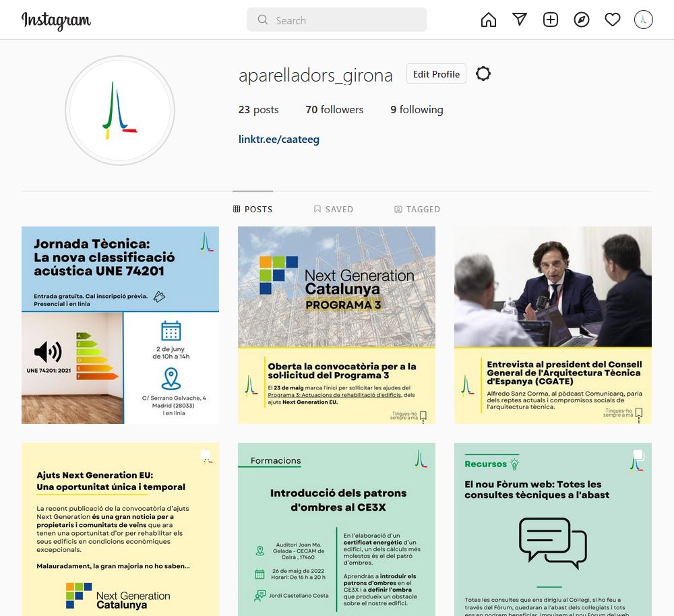Go to Home feed icon

click(x=488, y=20)
